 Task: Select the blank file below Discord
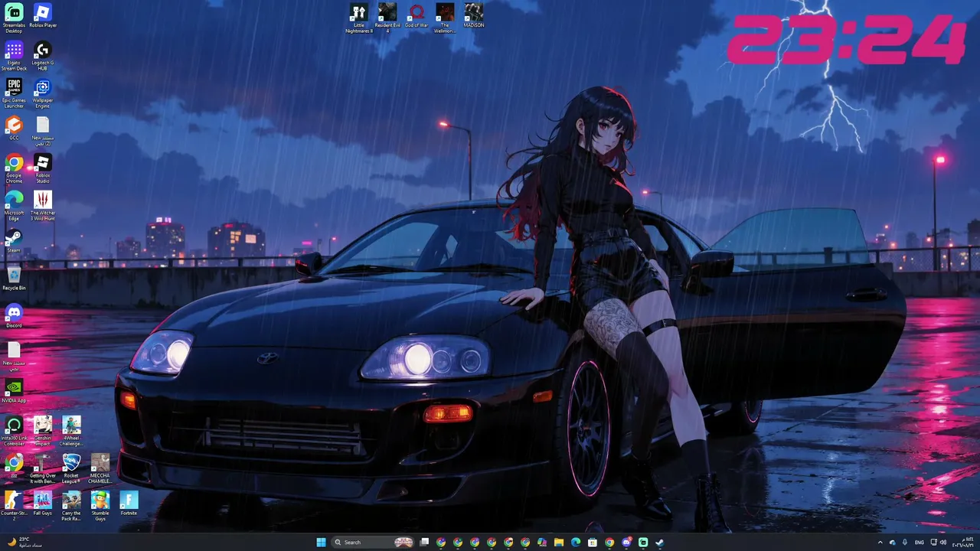click(14, 356)
